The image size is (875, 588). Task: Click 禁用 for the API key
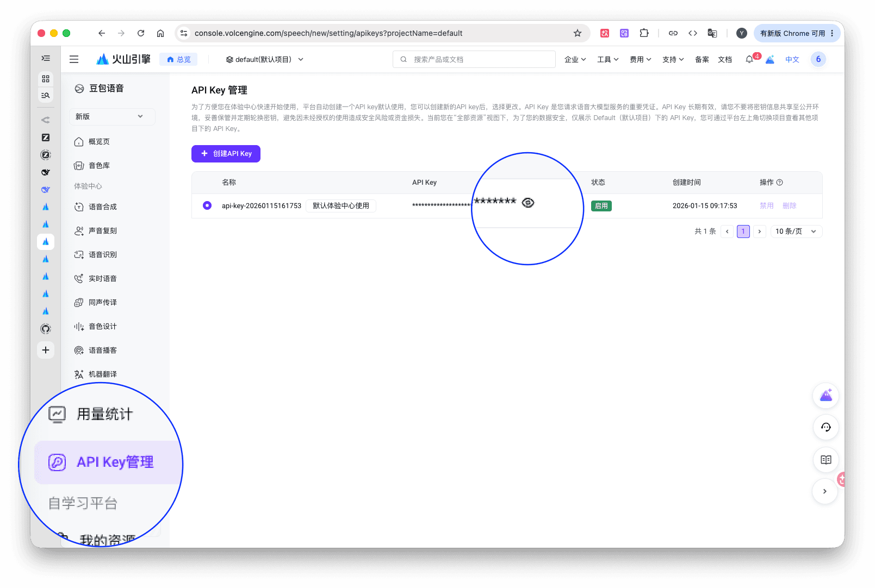[x=767, y=206]
